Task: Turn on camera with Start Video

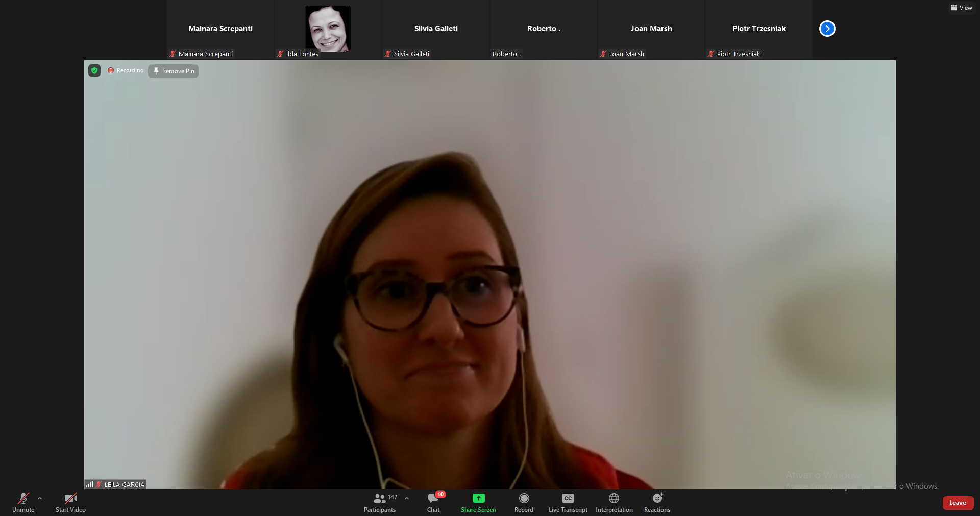Action: (70, 502)
